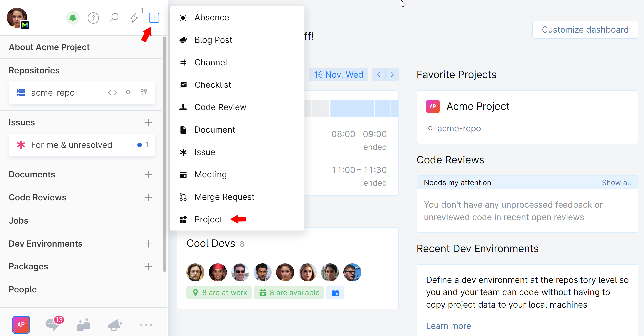Navigate to previous day with left chevron
Screen dimensions: 644x336
[x=379, y=75]
